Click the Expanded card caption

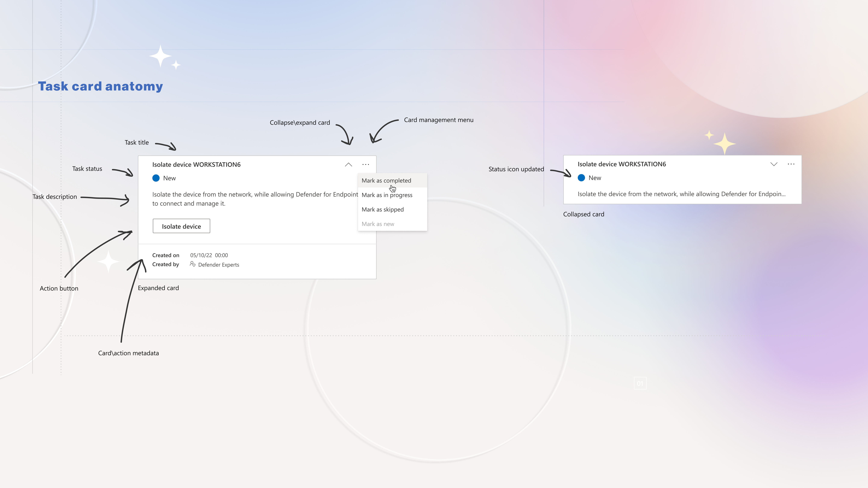pos(158,288)
